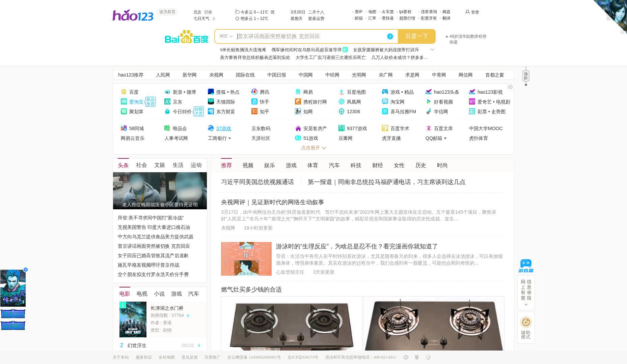Expand site directory via 点击展开

(x=313, y=148)
